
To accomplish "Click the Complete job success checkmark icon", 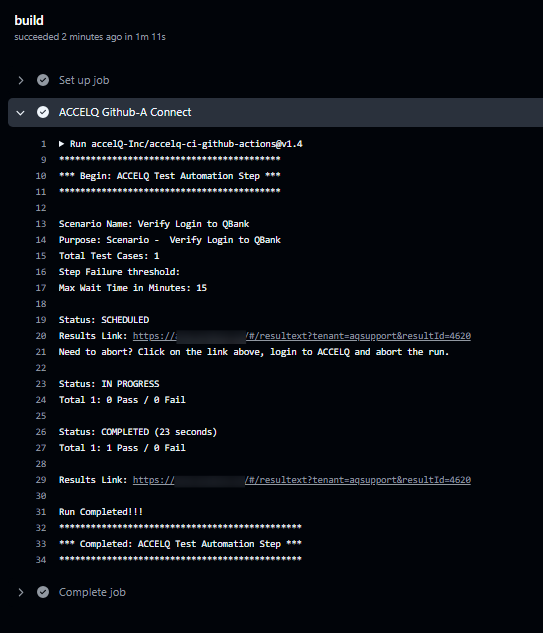I will 43,592.
